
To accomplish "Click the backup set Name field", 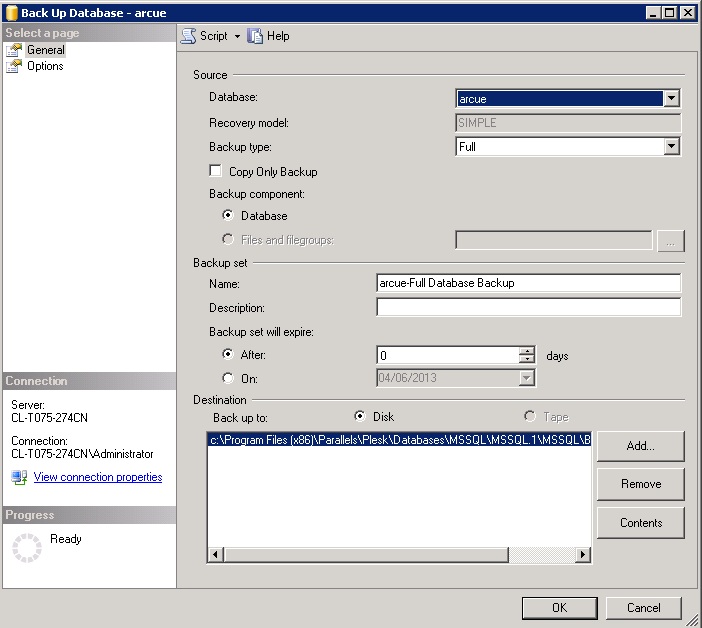I will [528, 283].
